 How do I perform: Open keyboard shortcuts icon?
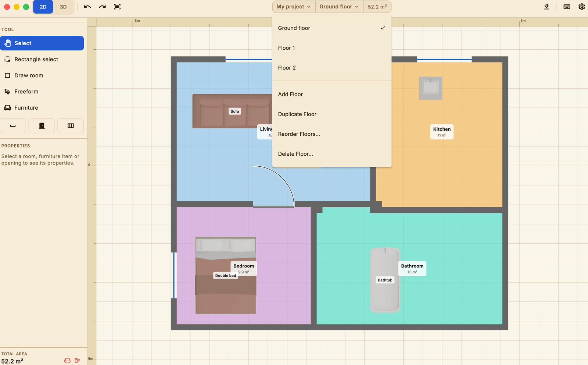567,7
